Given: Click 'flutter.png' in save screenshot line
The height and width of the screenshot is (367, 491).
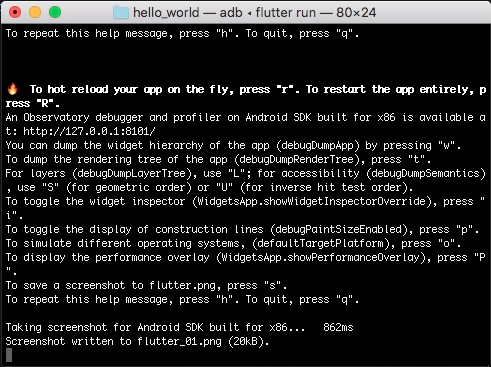Looking at the screenshot, I should pos(182,285).
